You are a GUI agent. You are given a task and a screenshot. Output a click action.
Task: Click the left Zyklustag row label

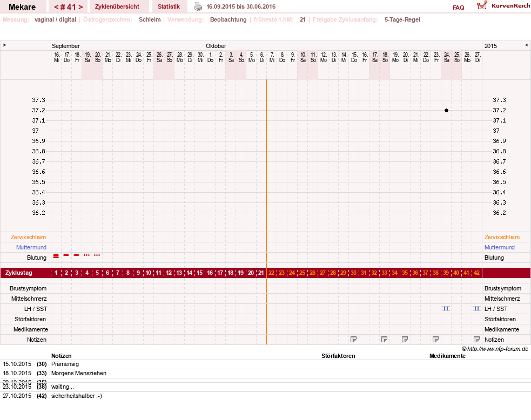pyautogui.click(x=18, y=273)
